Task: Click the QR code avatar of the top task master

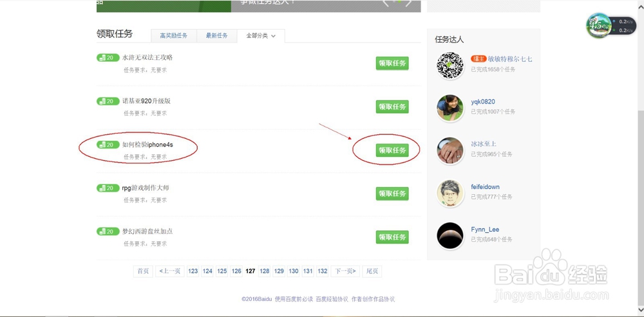Action: [450, 65]
